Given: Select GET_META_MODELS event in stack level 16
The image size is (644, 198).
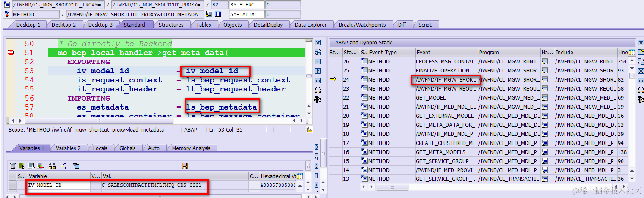Looking at the screenshot, I should coord(446,152).
